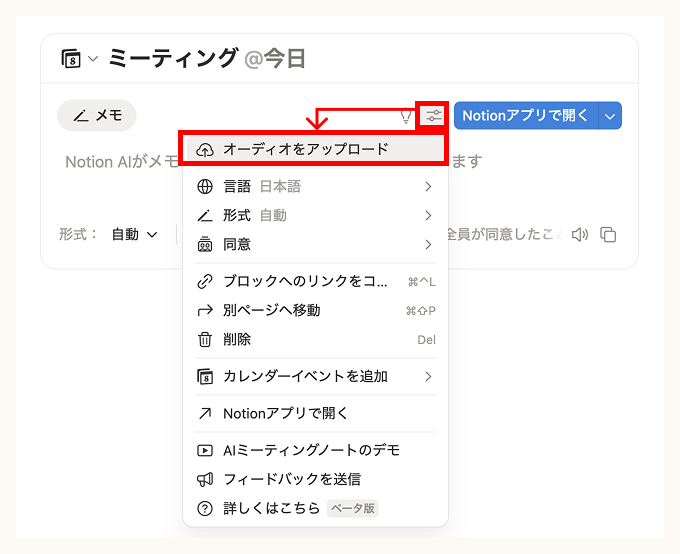Select 別ページへ移動 menu item

click(x=316, y=311)
